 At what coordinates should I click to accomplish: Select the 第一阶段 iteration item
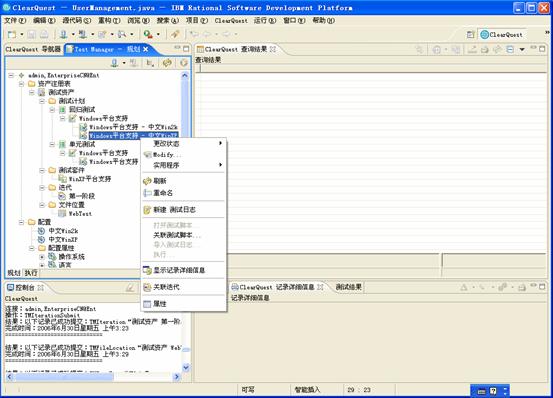coord(82,196)
